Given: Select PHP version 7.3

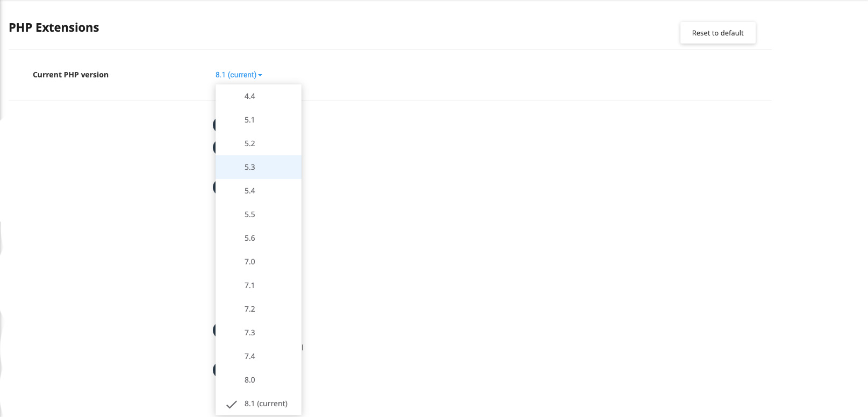Looking at the screenshot, I should [259, 333].
